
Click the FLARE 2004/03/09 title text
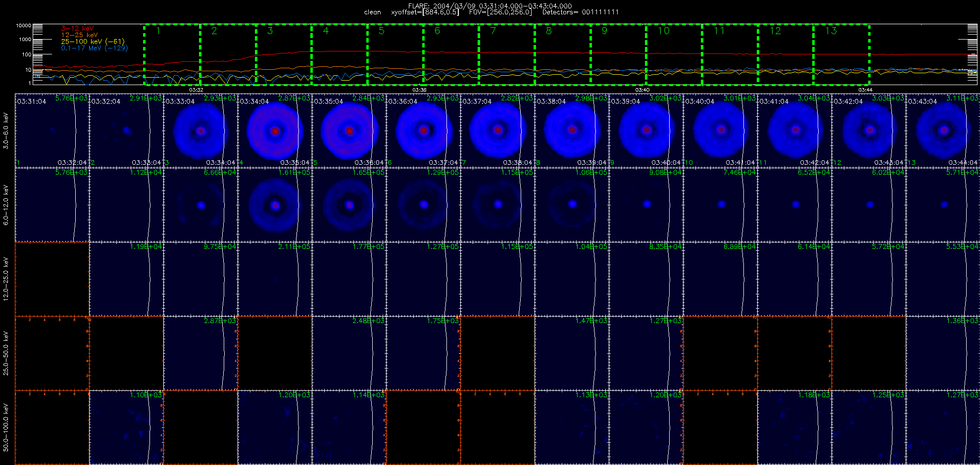point(490,6)
